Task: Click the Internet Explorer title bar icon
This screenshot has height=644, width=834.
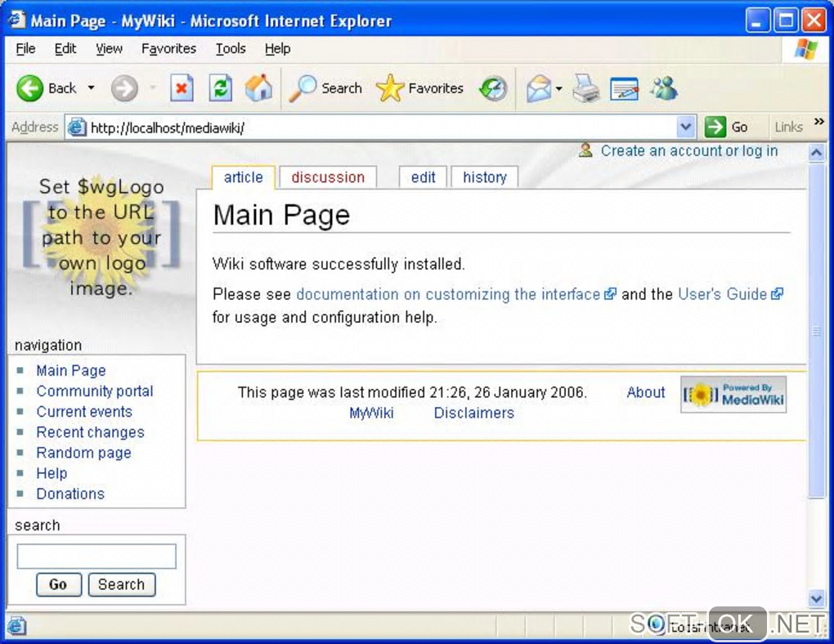Action: tap(16, 20)
